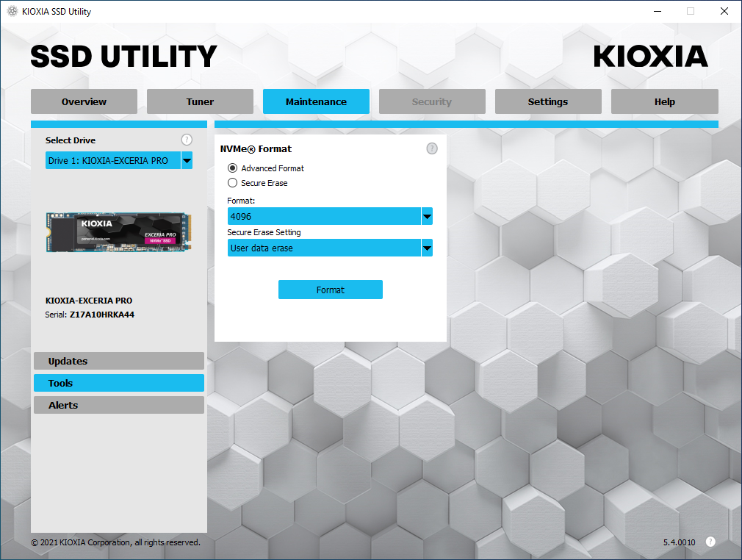Screen dimensions: 742x560
Task: Open the Format 4096 combo box
Action: (330, 216)
